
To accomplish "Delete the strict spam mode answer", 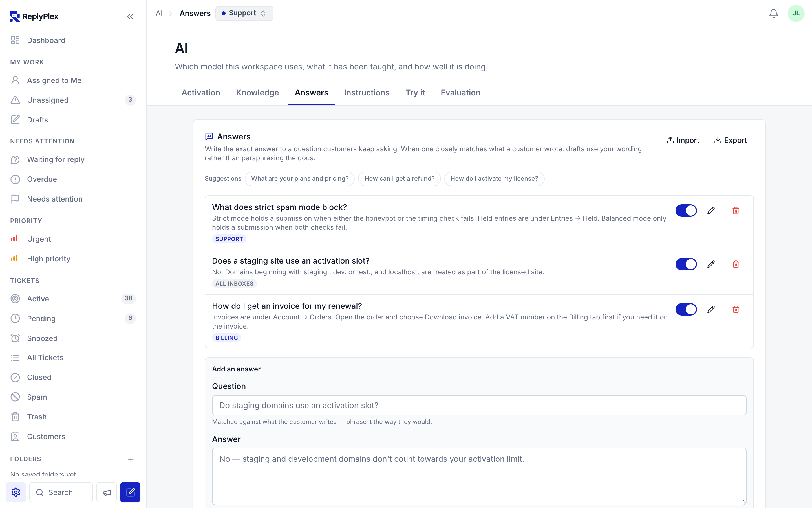I will point(736,211).
